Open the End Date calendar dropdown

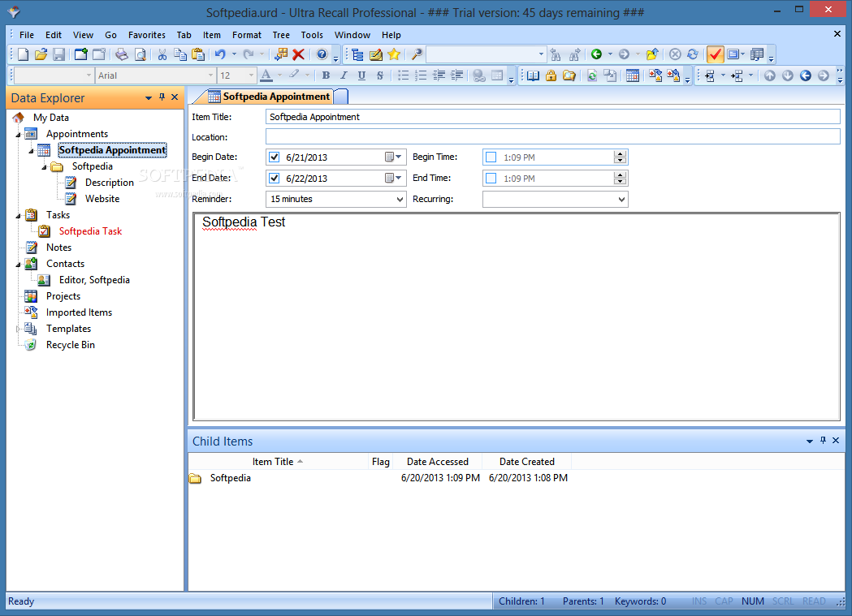point(393,178)
